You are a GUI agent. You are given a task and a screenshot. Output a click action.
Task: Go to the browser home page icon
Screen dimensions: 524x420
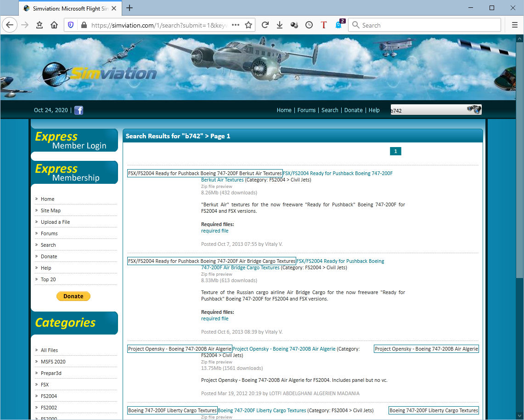pos(54,25)
